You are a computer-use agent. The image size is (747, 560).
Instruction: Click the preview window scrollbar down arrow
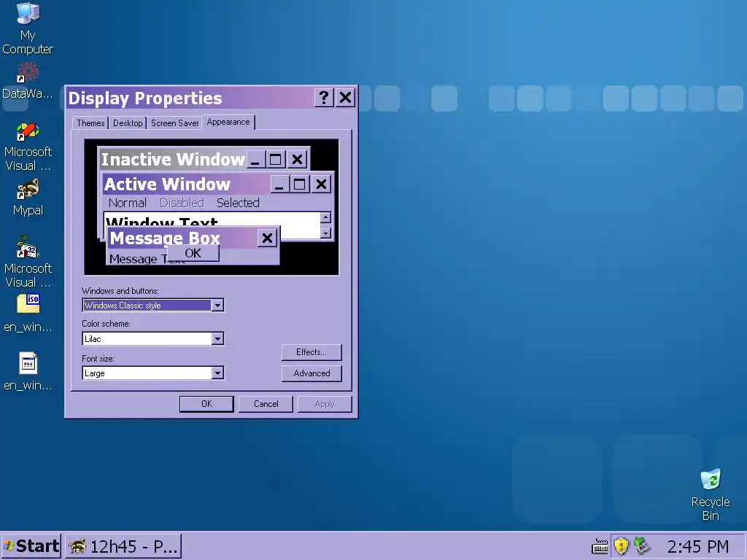pyautogui.click(x=326, y=233)
